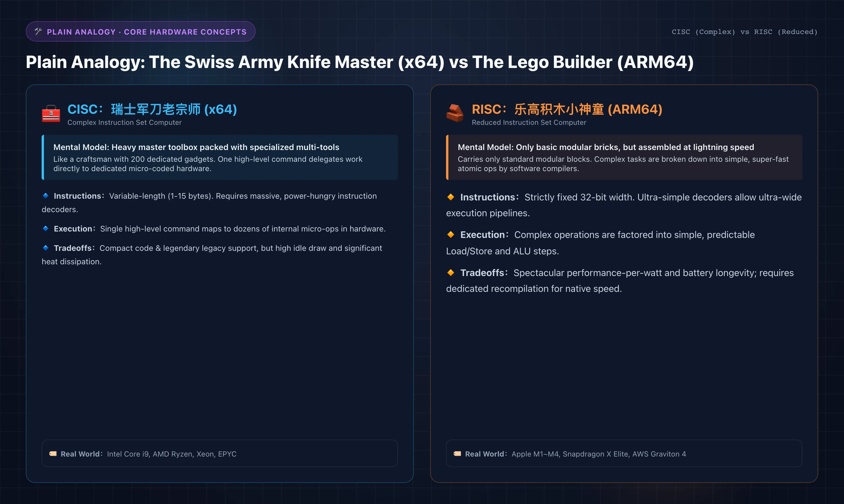
Task: Click the Apple M1~M4, Snapdragon X Elite box
Action: pyautogui.click(x=624, y=453)
